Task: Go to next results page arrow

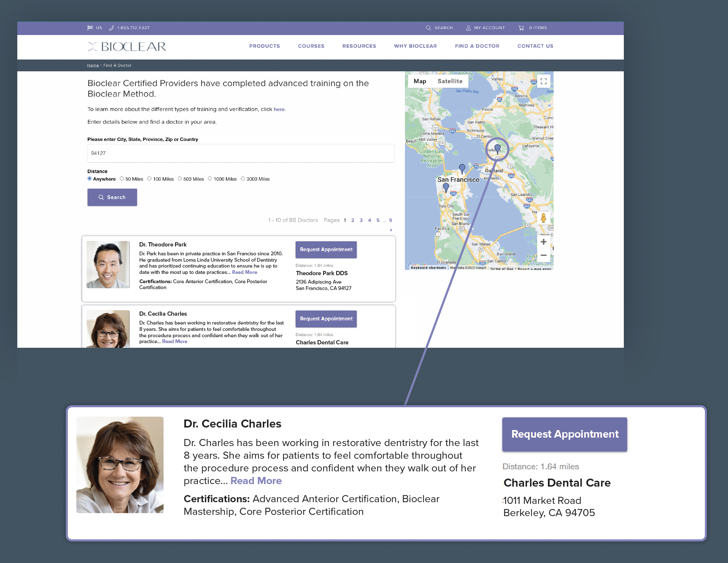Action: pyautogui.click(x=391, y=230)
